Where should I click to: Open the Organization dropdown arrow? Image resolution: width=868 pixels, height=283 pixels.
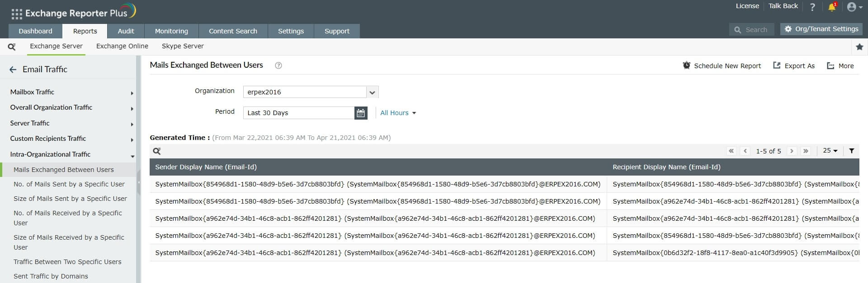coord(372,92)
